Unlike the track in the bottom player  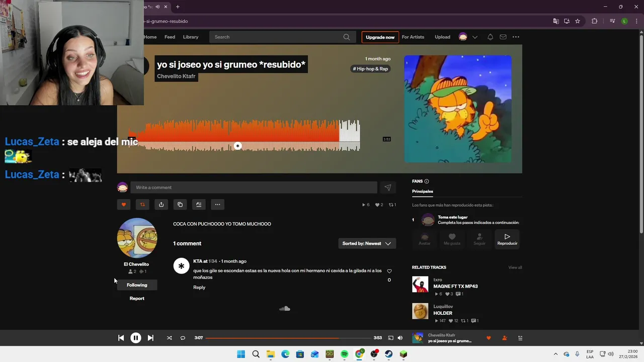click(489, 338)
